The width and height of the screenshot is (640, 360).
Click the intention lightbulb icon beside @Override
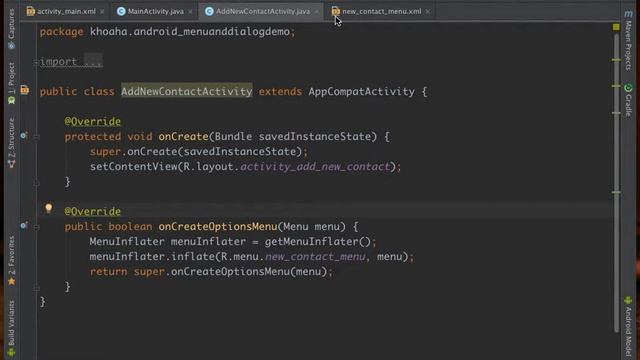[x=49, y=209]
